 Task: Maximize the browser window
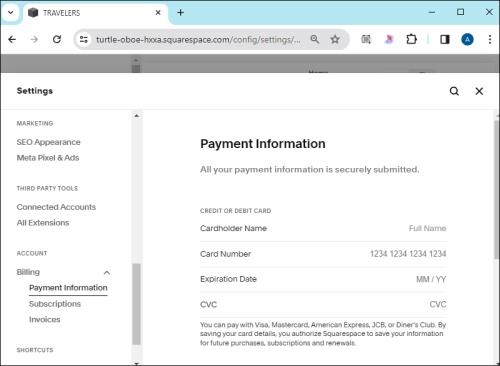pyautogui.click(x=460, y=12)
